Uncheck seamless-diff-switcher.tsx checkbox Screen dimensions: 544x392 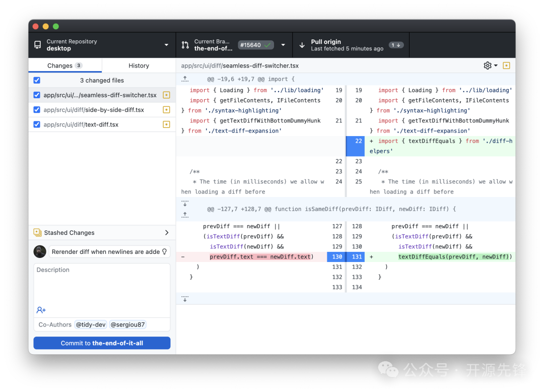coord(37,95)
